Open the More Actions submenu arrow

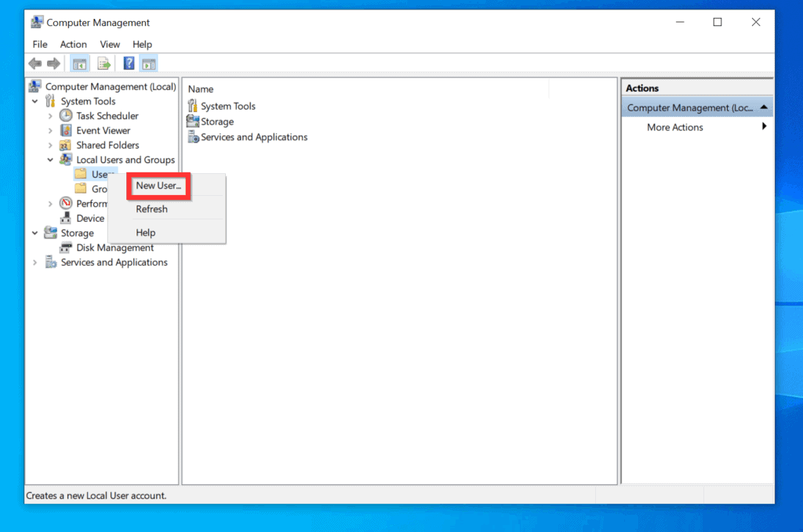click(x=764, y=126)
